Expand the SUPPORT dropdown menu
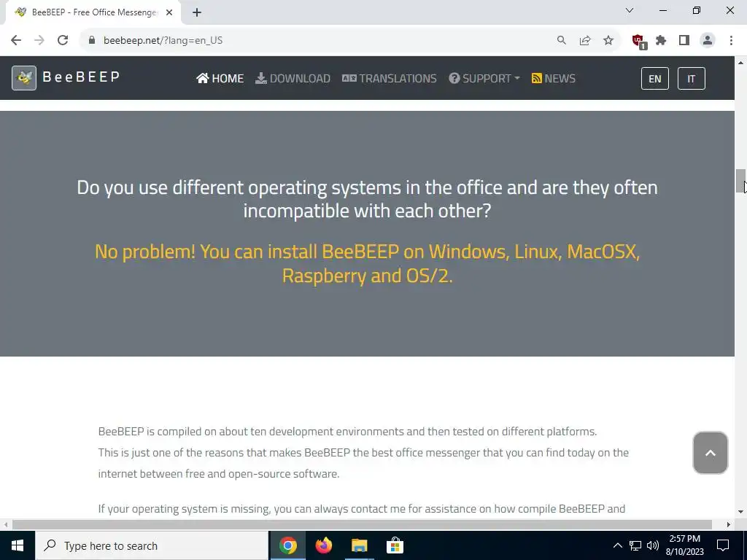The height and width of the screenshot is (560, 747). tap(484, 78)
